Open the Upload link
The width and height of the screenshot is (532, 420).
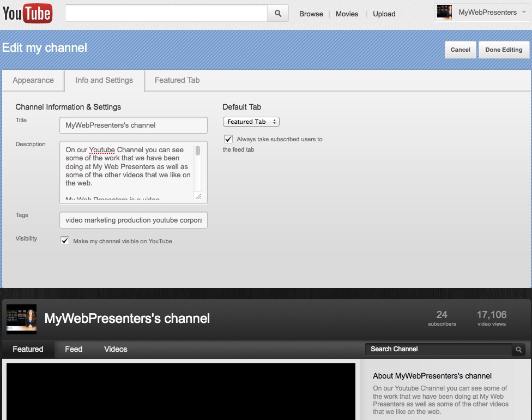point(384,14)
